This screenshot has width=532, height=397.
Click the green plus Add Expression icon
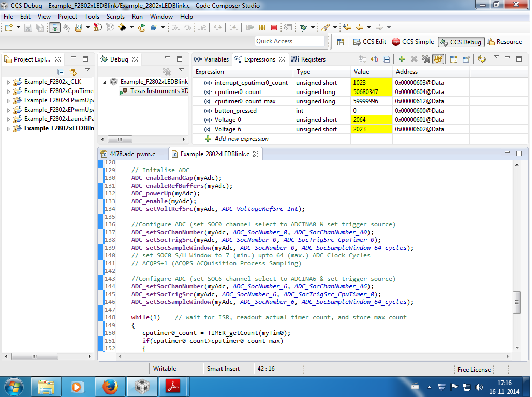tap(402, 59)
